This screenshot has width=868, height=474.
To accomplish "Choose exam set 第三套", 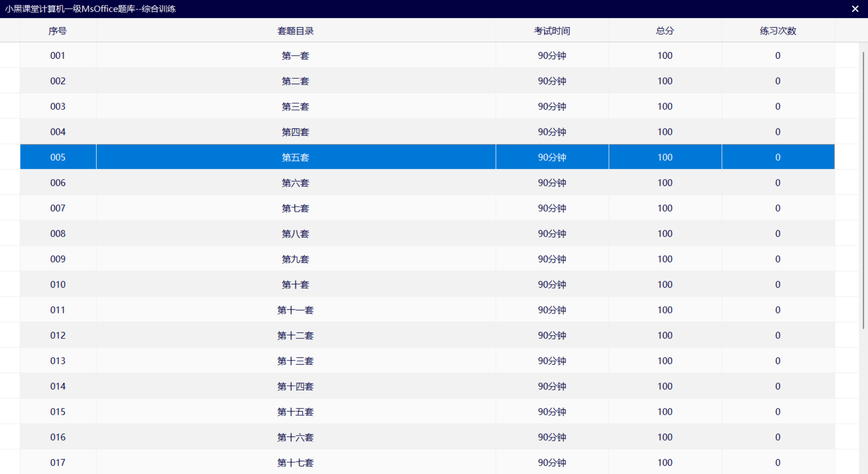I will pos(295,106).
